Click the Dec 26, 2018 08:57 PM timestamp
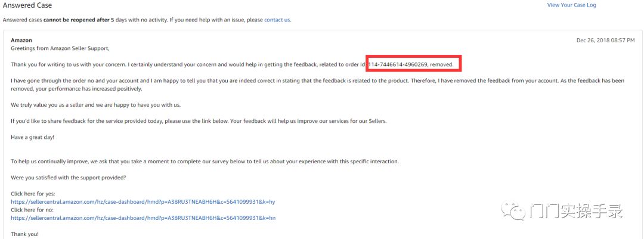Image resolution: width=644 pixels, height=239 pixels. click(605, 40)
